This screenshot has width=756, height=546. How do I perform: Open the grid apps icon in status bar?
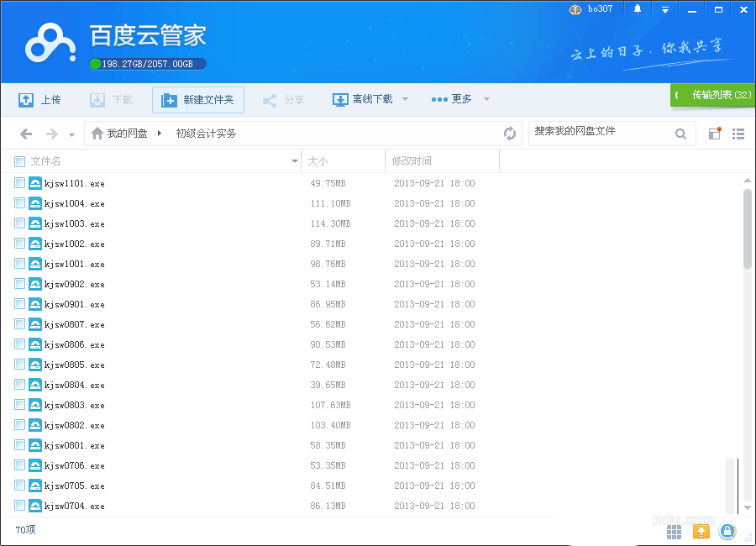674,532
